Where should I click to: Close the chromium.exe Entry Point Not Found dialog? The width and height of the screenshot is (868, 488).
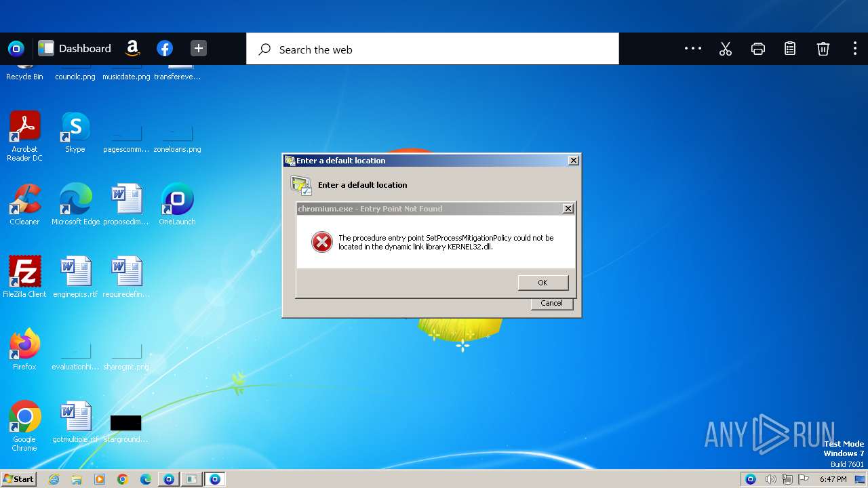568,209
